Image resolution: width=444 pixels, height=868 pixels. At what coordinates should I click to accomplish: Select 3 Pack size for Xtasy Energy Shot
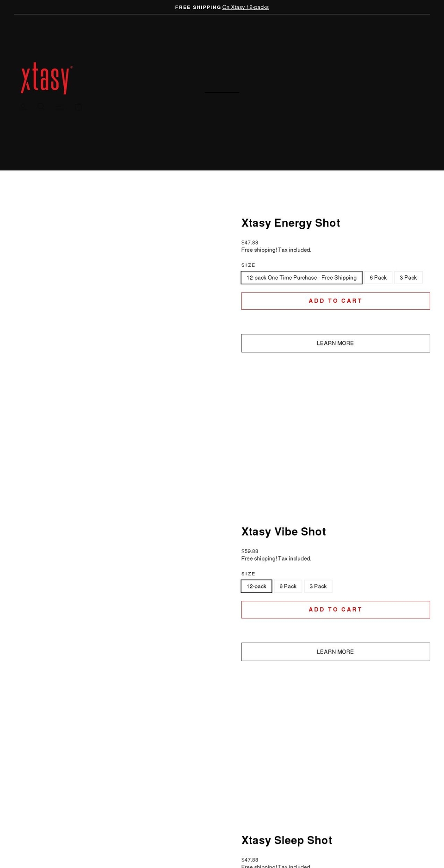(x=408, y=277)
